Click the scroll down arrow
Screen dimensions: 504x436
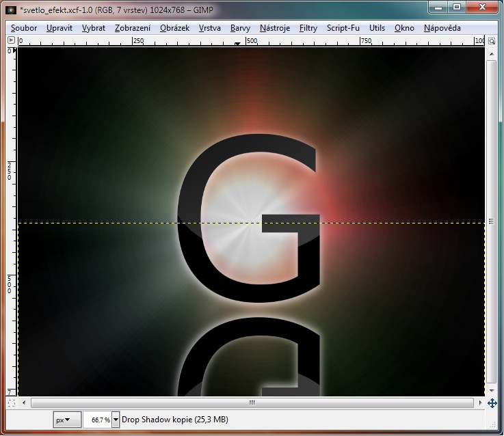[492, 390]
